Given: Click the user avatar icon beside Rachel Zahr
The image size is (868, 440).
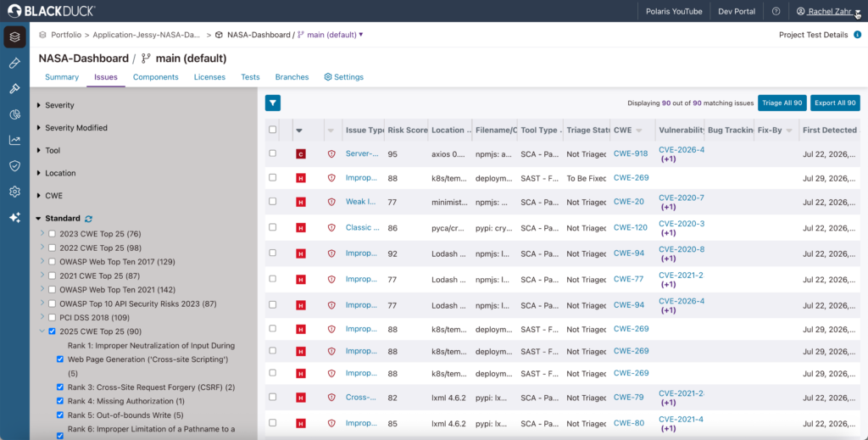Looking at the screenshot, I should pyautogui.click(x=800, y=11).
